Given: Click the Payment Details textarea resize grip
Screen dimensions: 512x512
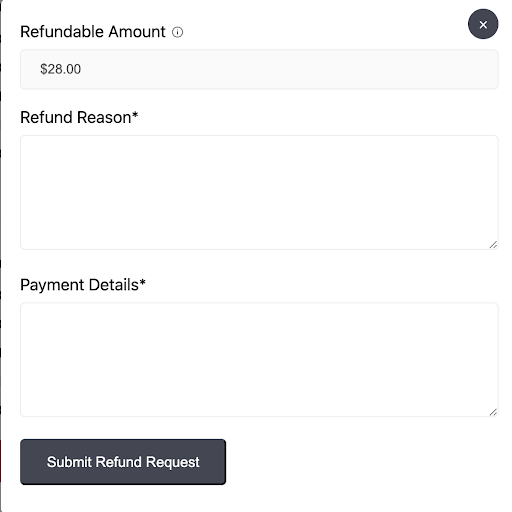Looking at the screenshot, I should click(x=493, y=412).
